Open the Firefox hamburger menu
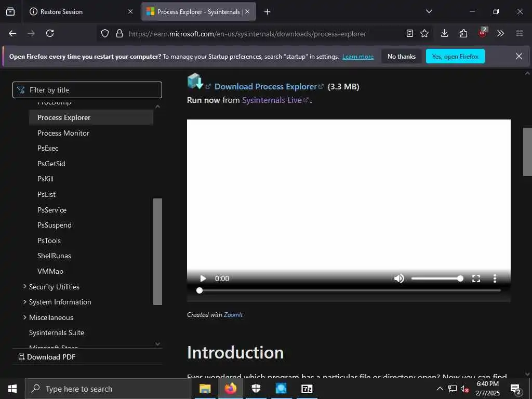Screen dimensions: 532x399 520,33
